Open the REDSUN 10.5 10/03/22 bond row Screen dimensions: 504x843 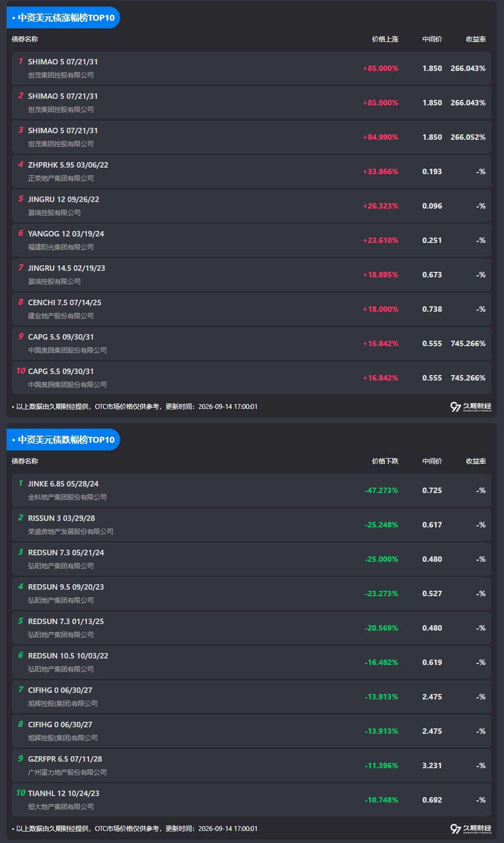[252, 662]
